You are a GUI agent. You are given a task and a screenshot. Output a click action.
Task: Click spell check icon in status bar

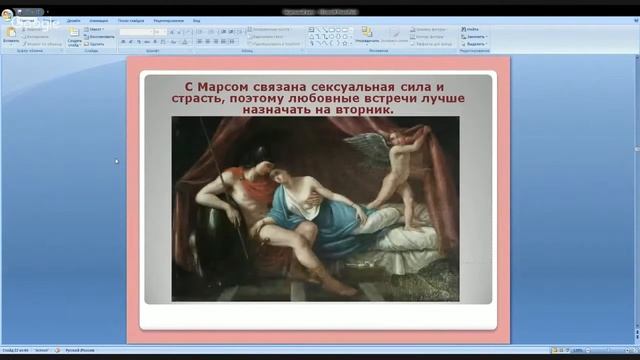pyautogui.click(x=57, y=350)
